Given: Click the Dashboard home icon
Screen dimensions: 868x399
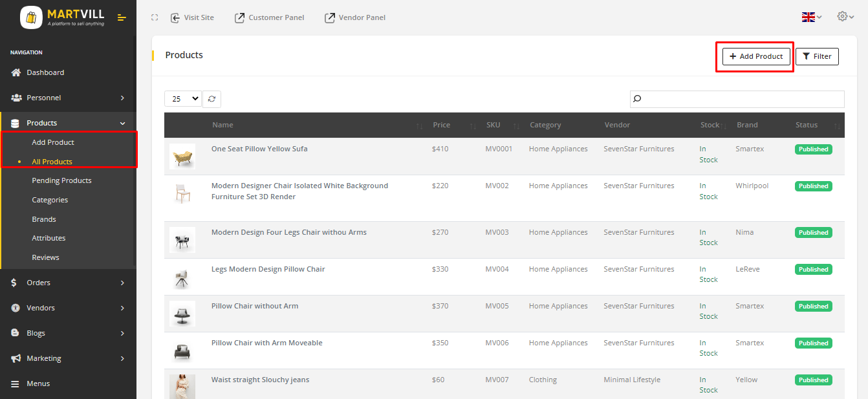Looking at the screenshot, I should 16,72.
